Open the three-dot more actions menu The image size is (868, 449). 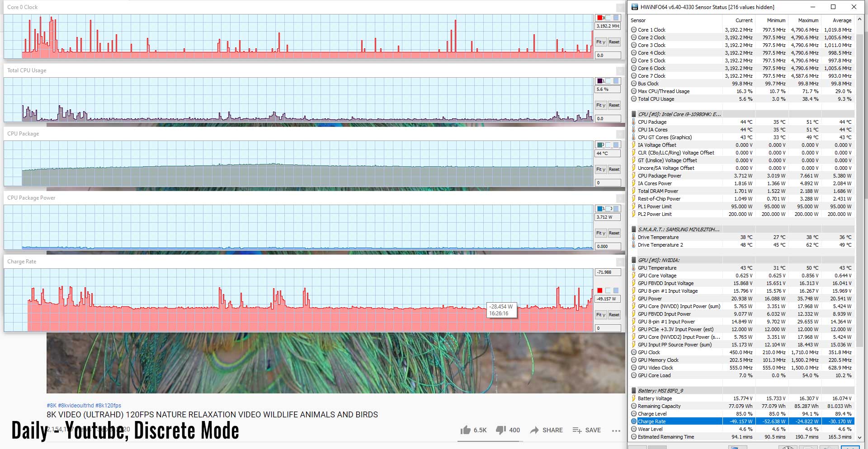616,430
